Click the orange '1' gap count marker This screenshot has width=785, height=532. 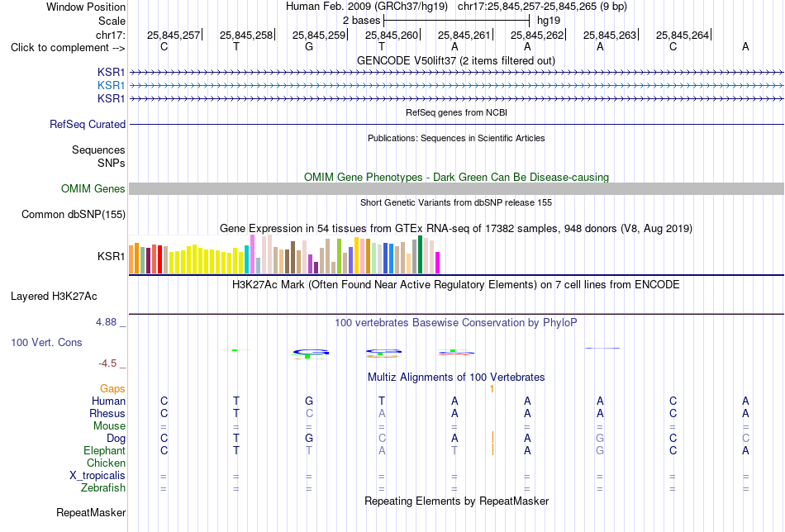[x=492, y=389]
